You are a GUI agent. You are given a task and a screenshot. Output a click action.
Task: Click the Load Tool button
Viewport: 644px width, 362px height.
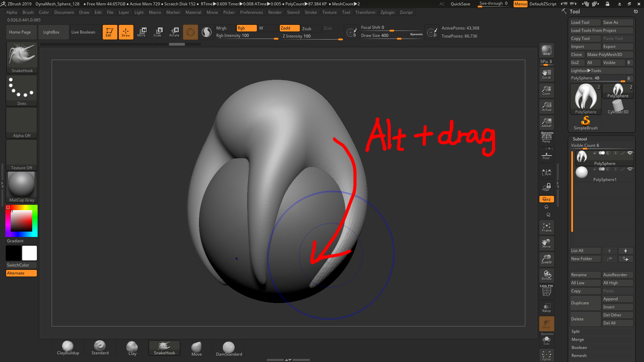tap(585, 22)
